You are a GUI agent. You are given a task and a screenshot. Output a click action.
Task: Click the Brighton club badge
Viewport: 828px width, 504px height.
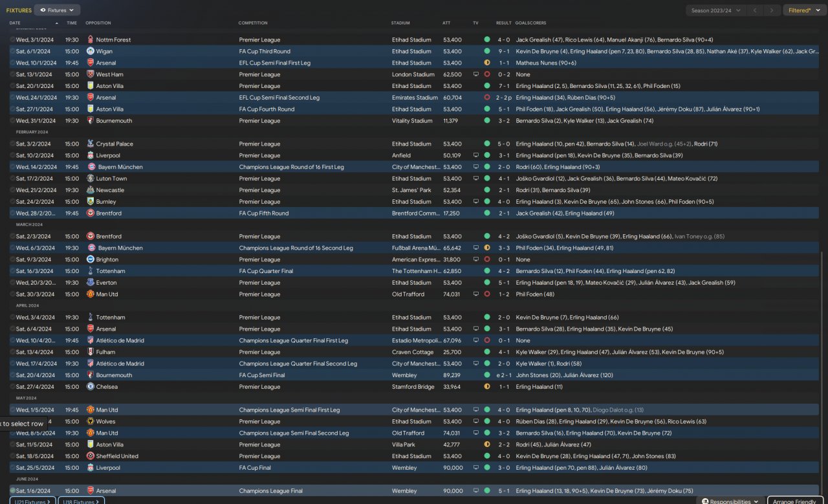click(x=90, y=259)
